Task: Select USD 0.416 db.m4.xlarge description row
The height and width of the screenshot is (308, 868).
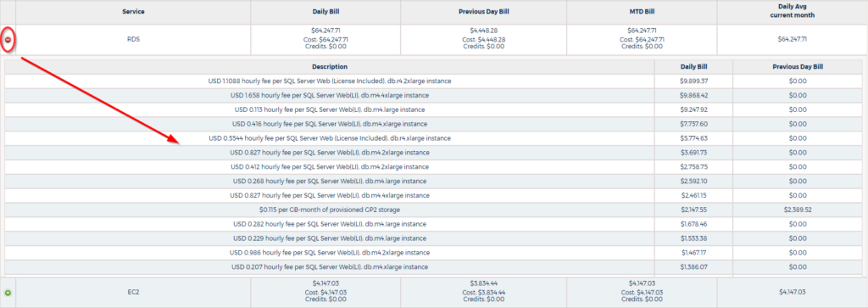Action: [x=330, y=124]
